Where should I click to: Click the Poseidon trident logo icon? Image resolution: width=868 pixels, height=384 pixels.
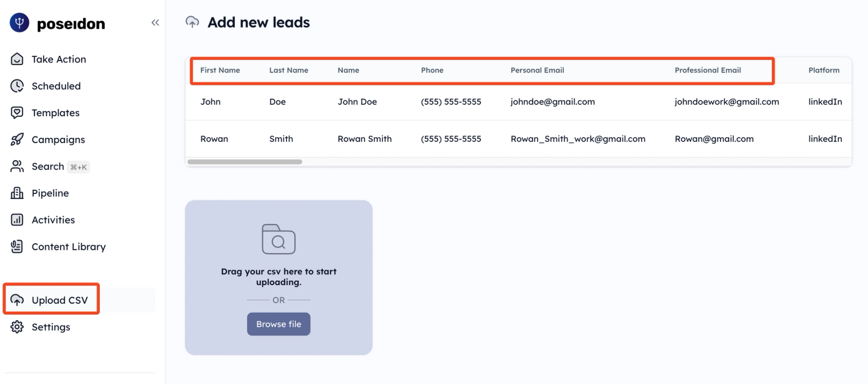tap(19, 23)
